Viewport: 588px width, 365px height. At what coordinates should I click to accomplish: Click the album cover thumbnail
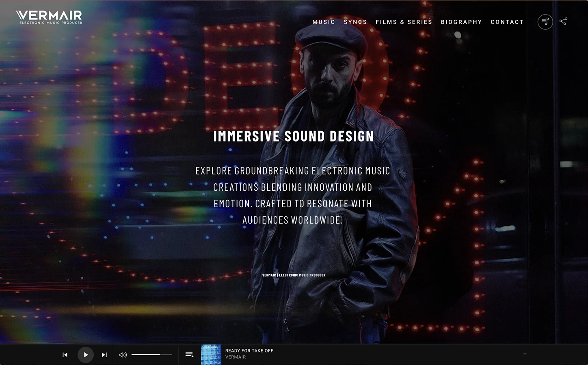(211, 354)
